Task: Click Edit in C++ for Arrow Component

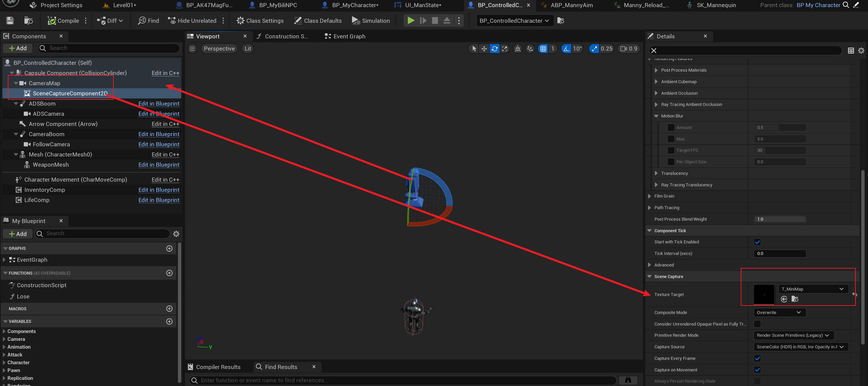Action: tap(165, 124)
